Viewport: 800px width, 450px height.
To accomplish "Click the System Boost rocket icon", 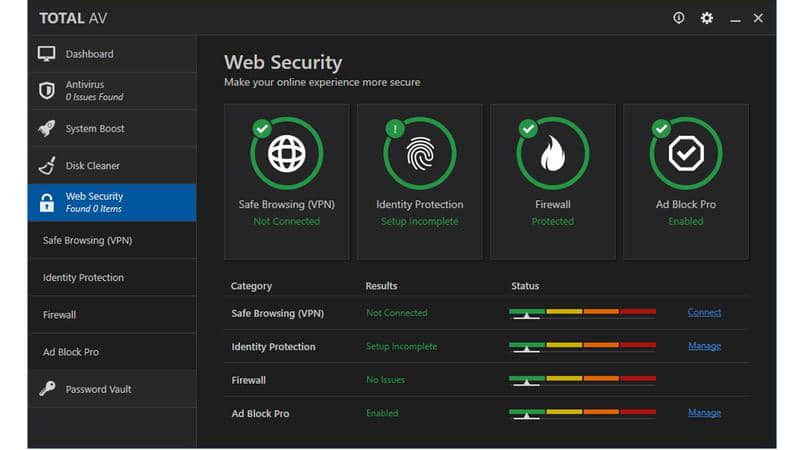I will pyautogui.click(x=46, y=128).
